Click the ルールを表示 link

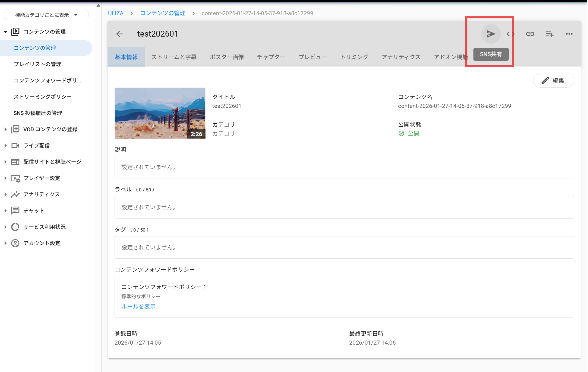(x=138, y=306)
